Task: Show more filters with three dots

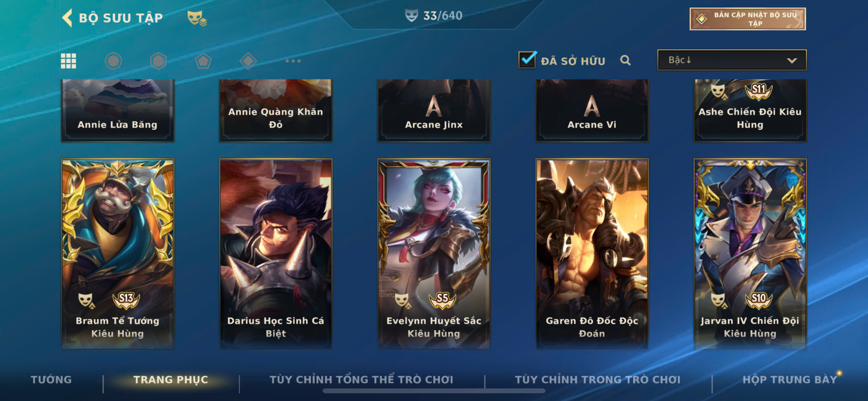Action: point(293,61)
